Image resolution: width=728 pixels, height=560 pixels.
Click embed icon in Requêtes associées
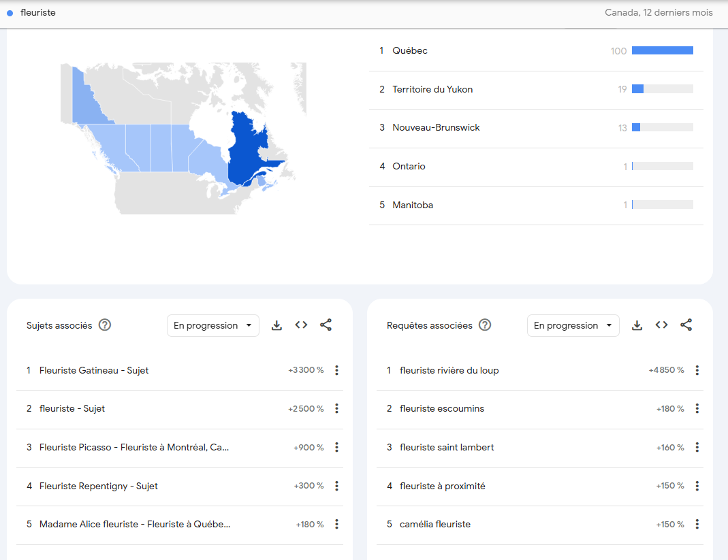tap(661, 325)
